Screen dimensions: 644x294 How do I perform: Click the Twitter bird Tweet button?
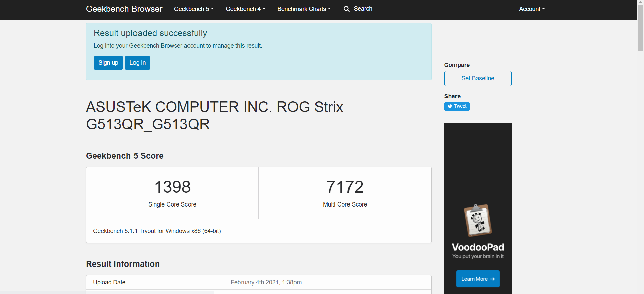pyautogui.click(x=457, y=106)
